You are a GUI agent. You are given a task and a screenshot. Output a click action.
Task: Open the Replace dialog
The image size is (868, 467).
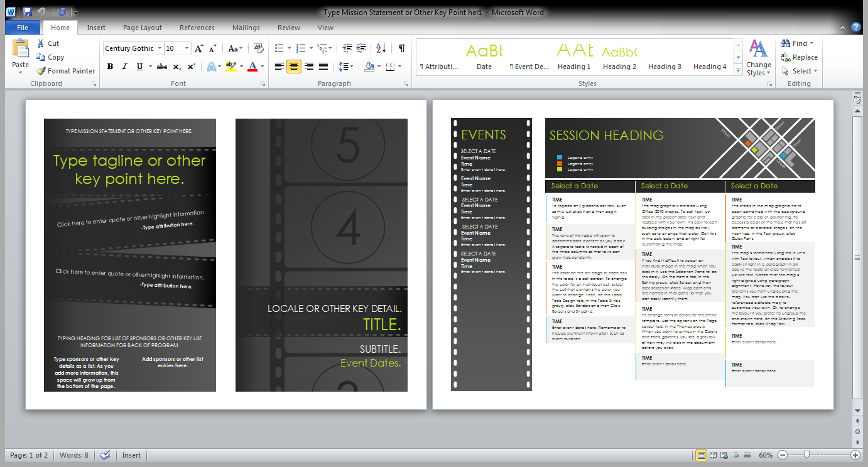796,56
